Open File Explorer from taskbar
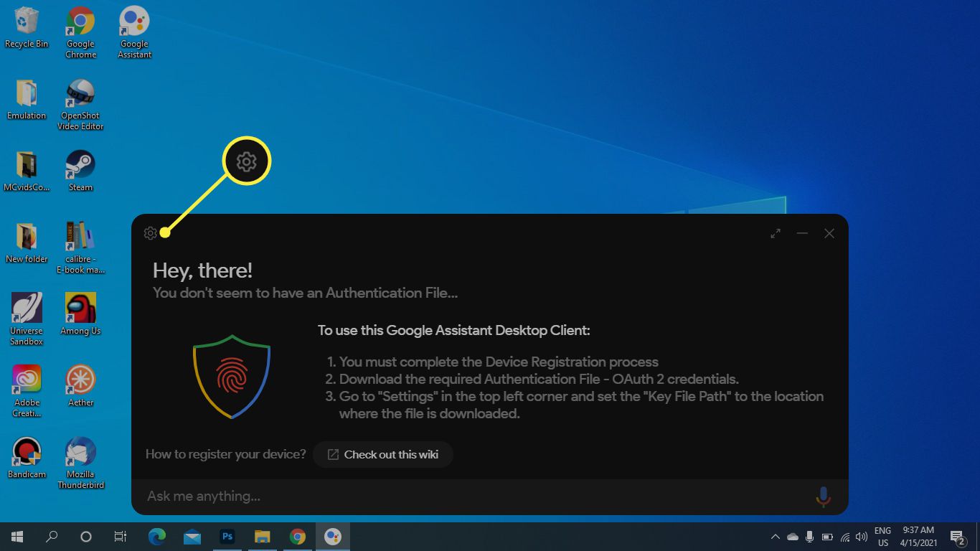Screen dimensions: 980x551 (263, 537)
